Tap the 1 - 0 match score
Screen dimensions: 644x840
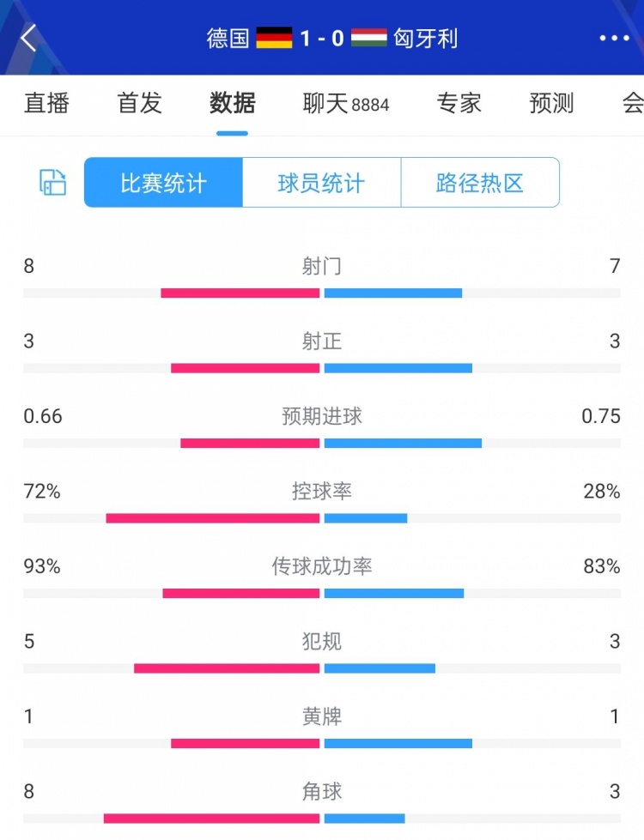pyautogui.click(x=322, y=39)
